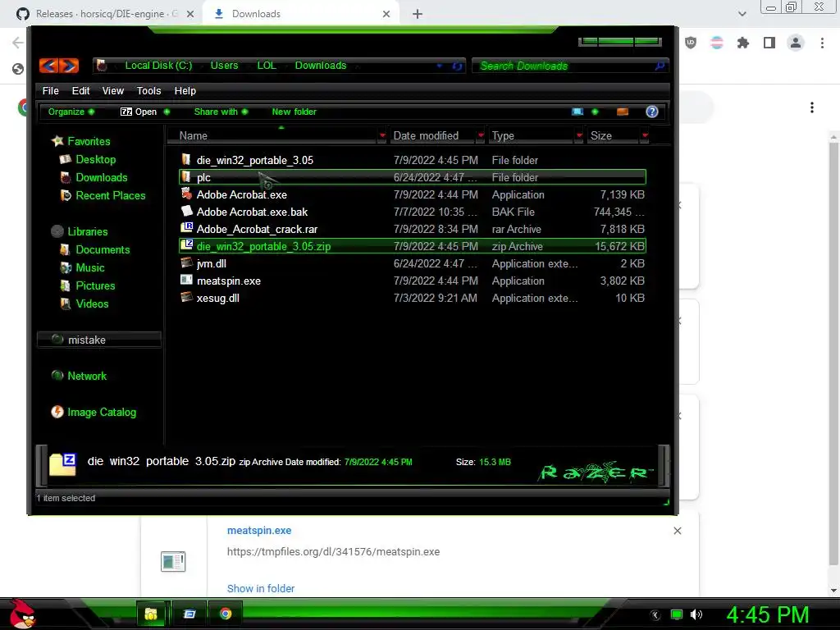This screenshot has height=630, width=840.
Task: Click LOL in the address breadcrumb
Action: click(x=267, y=66)
